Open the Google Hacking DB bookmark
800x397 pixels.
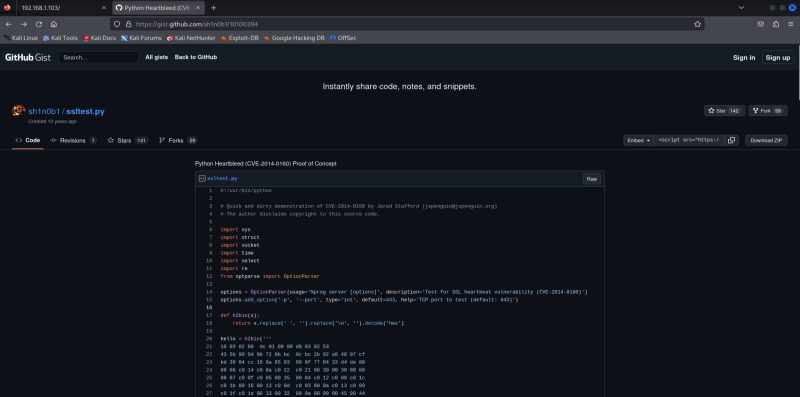click(294, 38)
